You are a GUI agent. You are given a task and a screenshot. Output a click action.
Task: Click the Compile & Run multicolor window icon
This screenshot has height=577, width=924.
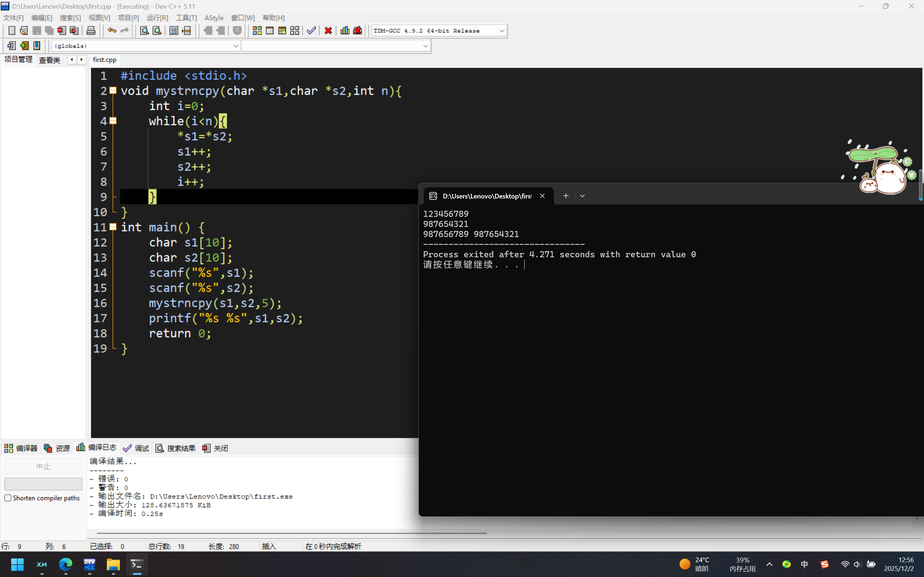point(282,31)
